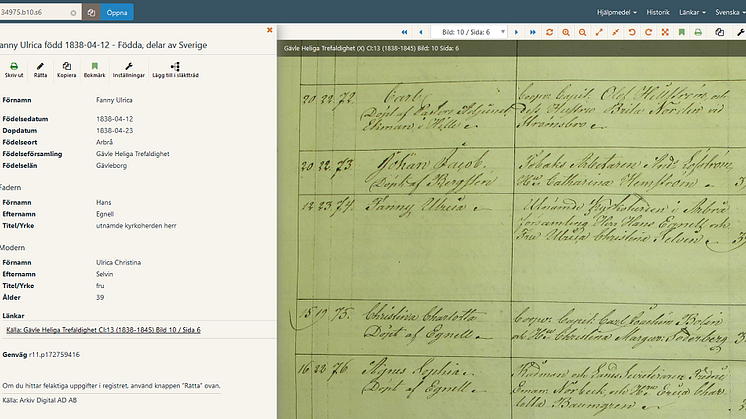Open the Källa Gävle Heliga Trefaldighet link

coord(103,330)
